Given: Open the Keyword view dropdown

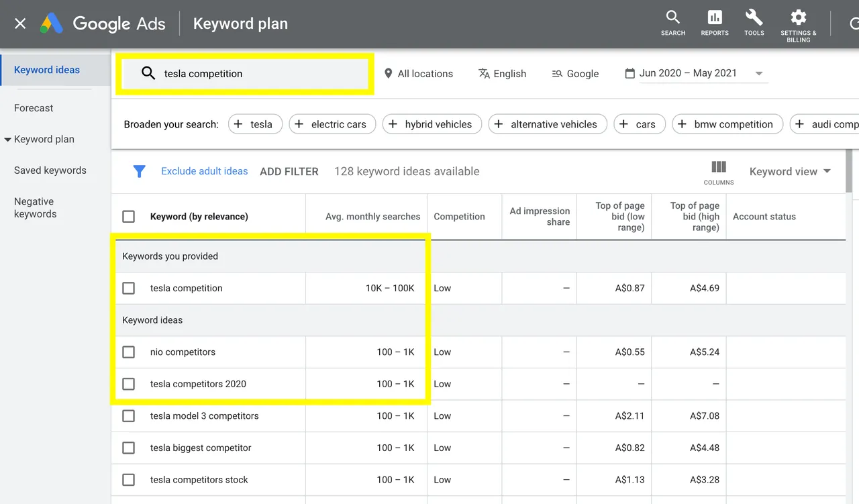Looking at the screenshot, I should [790, 171].
